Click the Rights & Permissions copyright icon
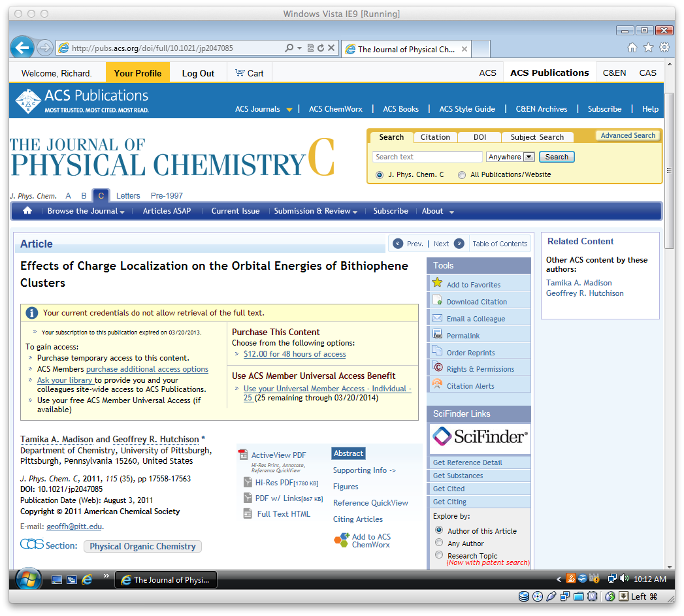 [x=437, y=367]
